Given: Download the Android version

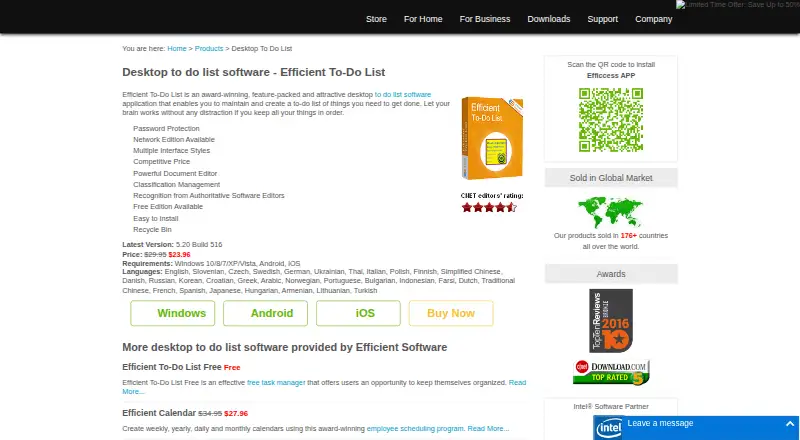Looking at the screenshot, I should point(265,313).
